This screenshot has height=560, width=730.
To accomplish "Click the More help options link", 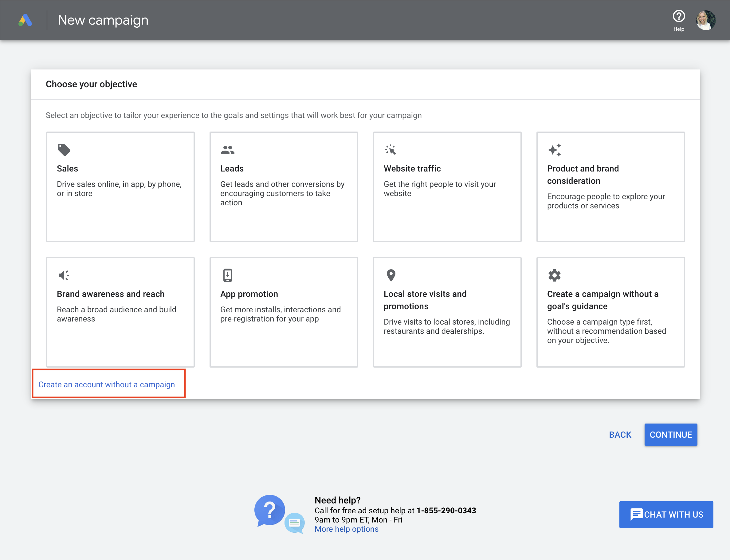I will (x=347, y=529).
